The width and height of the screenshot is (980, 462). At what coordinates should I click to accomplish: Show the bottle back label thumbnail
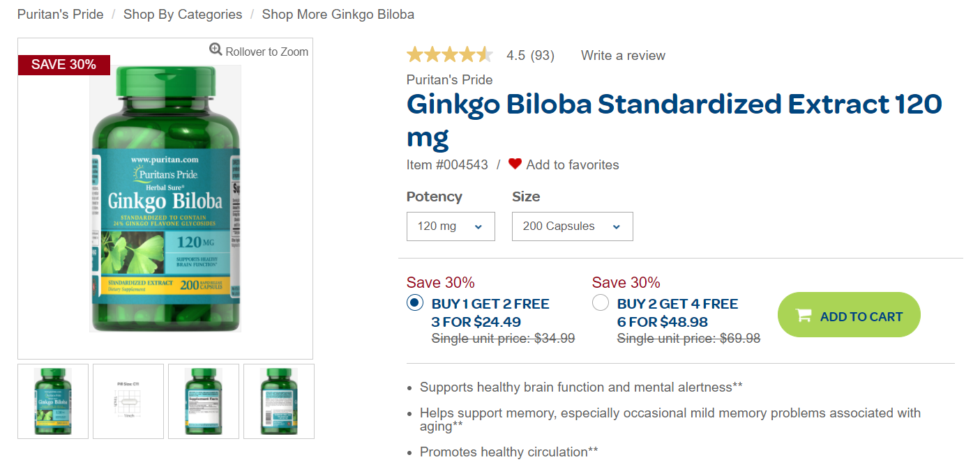(x=279, y=401)
